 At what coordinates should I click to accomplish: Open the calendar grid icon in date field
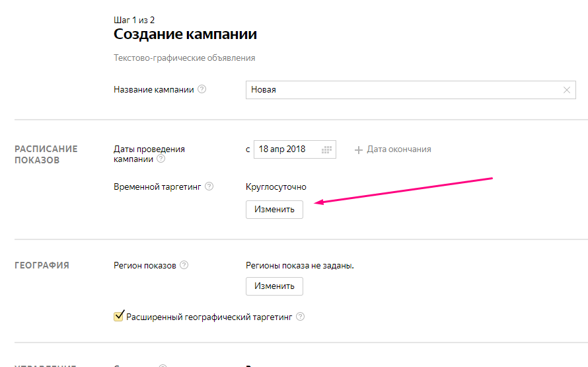(x=326, y=149)
